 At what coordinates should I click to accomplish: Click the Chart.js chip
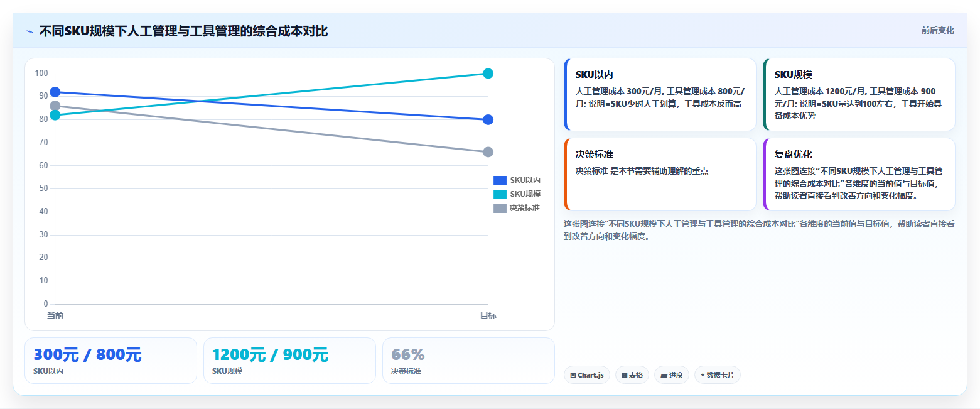pyautogui.click(x=587, y=375)
